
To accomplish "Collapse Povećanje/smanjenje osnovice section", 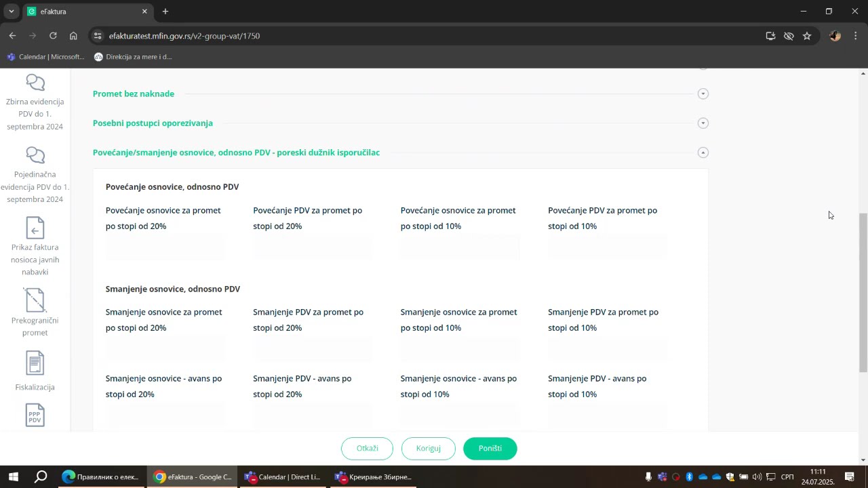I will (703, 152).
